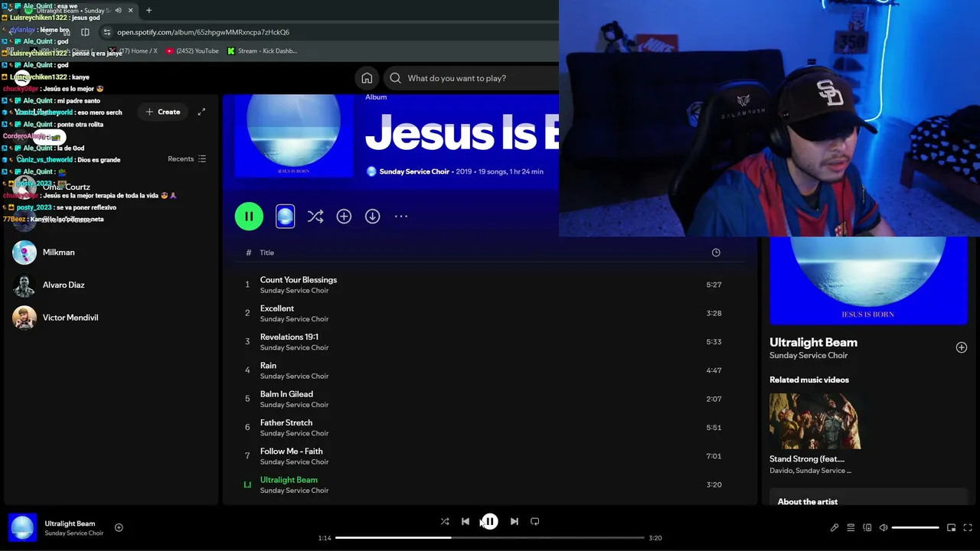Toggle repeat in the player bar
This screenshot has width=980, height=551.
tap(535, 521)
